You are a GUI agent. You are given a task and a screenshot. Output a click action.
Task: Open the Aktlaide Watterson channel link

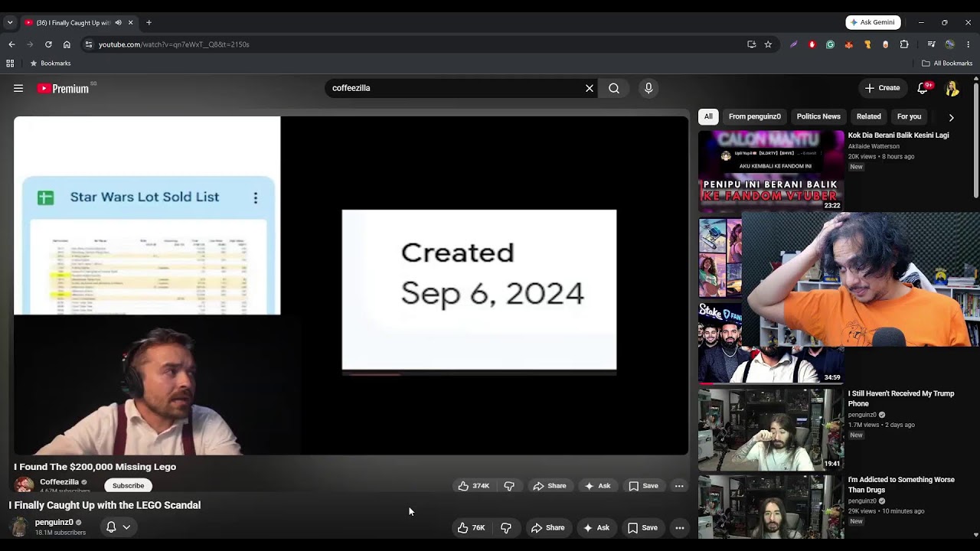pyautogui.click(x=874, y=146)
